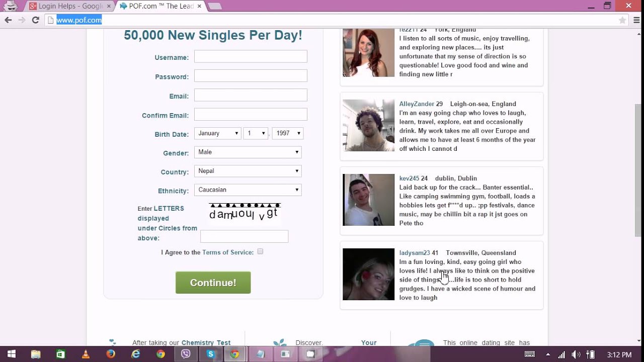Image resolution: width=644 pixels, height=362 pixels.
Task: Open pinned Chrome icon on taskbar
Action: 160,354
